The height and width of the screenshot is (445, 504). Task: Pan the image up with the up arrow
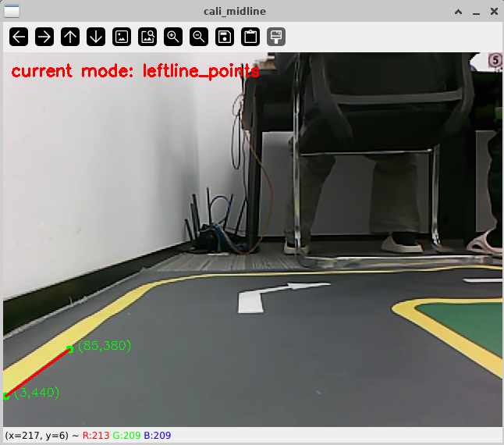coord(70,37)
